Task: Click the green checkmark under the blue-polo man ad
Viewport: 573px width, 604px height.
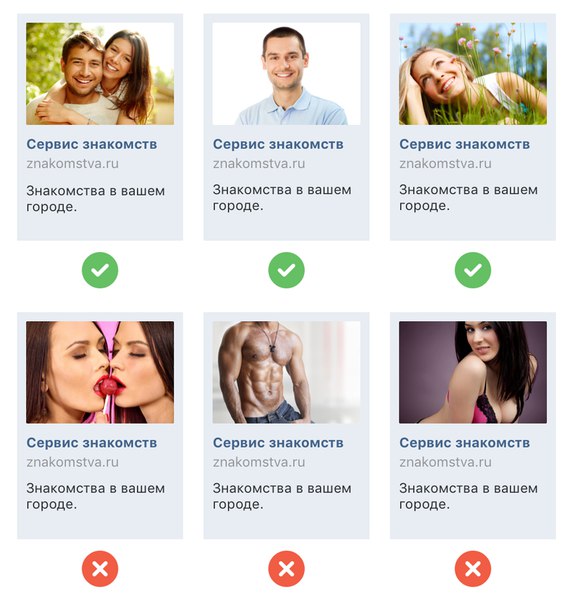Action: [x=286, y=270]
